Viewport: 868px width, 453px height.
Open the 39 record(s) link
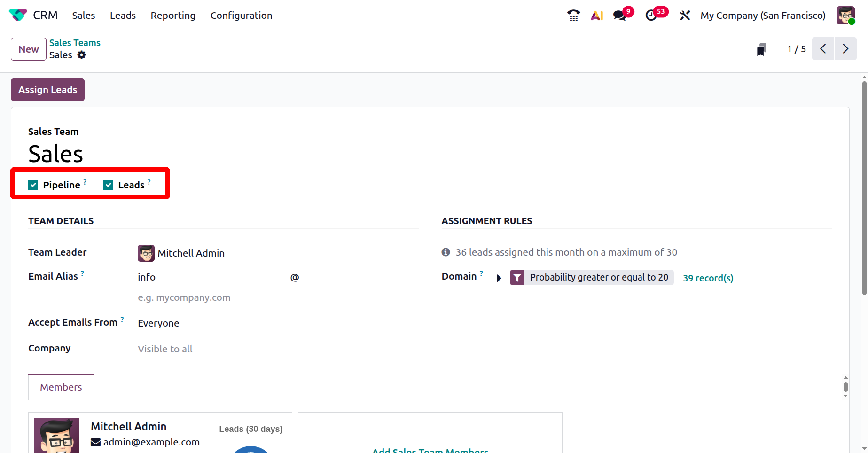[708, 278]
